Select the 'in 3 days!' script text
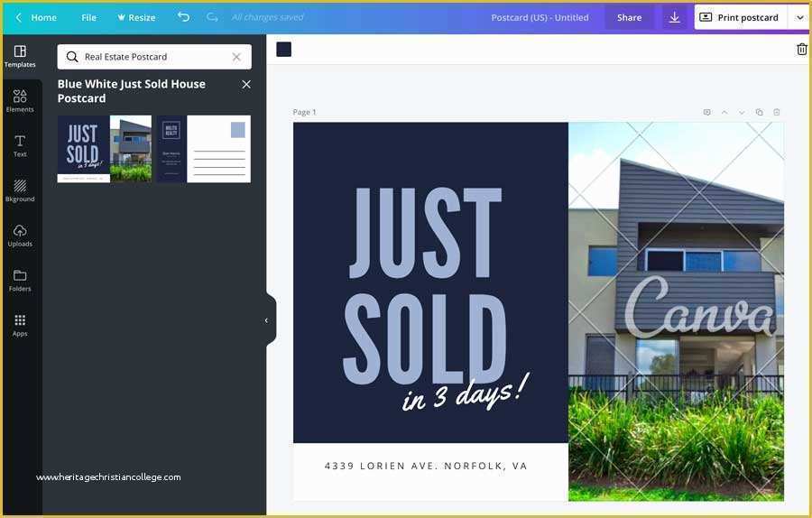812x518 pixels. pyautogui.click(x=466, y=393)
